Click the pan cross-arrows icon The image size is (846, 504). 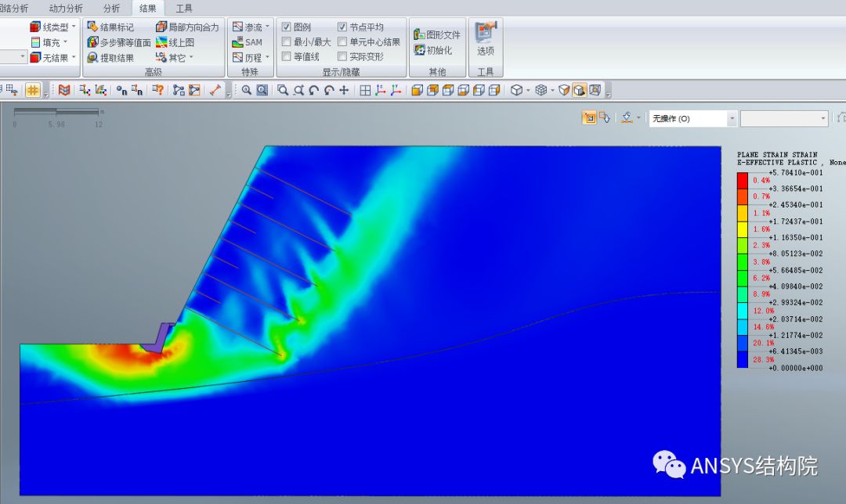(344, 90)
